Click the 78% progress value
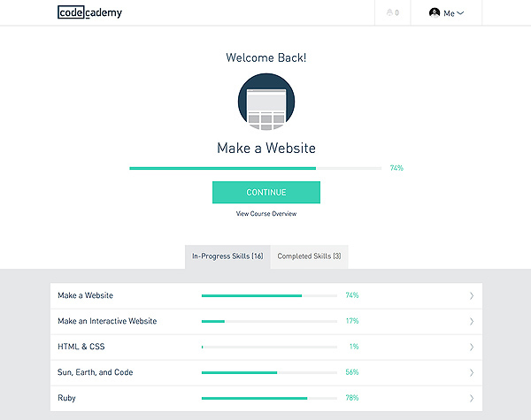 352,398
